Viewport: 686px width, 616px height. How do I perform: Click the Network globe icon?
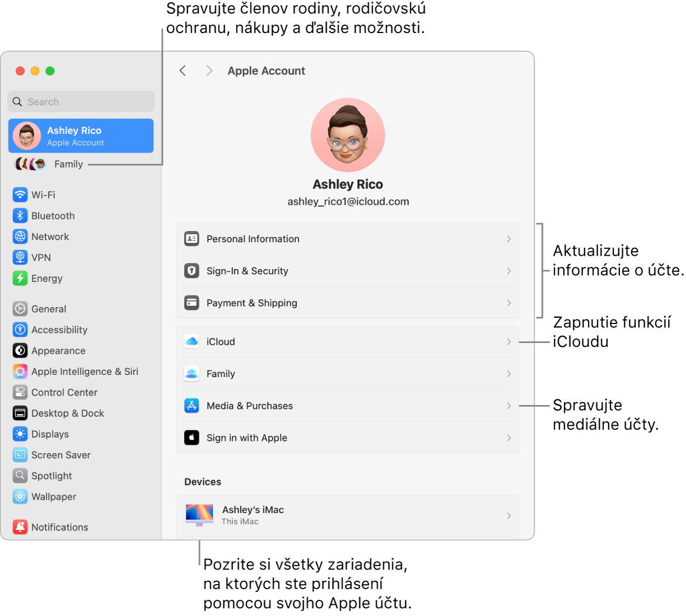(x=20, y=236)
